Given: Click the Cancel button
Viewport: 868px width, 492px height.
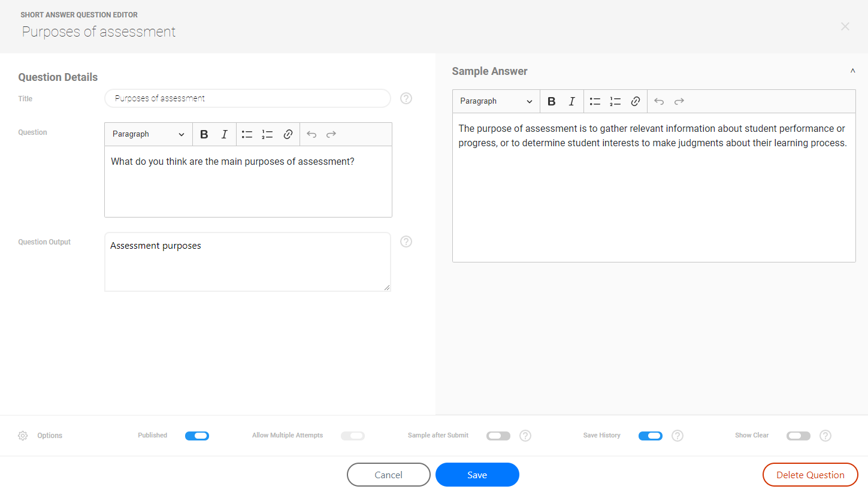Looking at the screenshot, I should 388,475.
